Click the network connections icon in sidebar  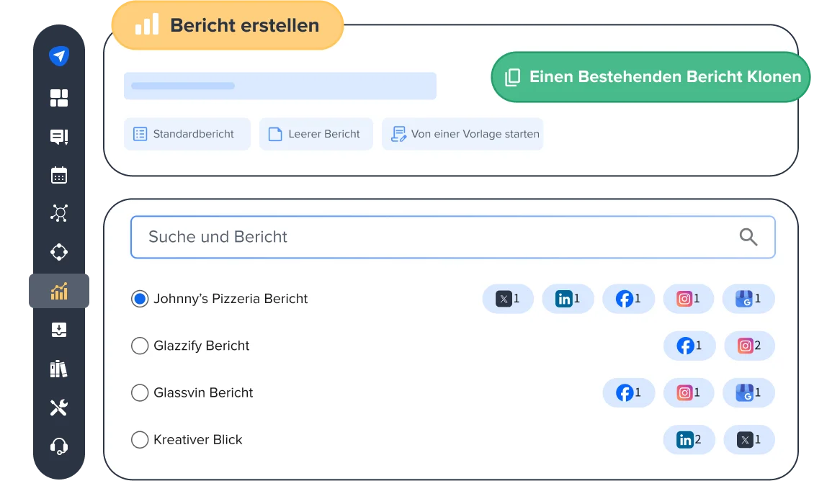pos(58,213)
